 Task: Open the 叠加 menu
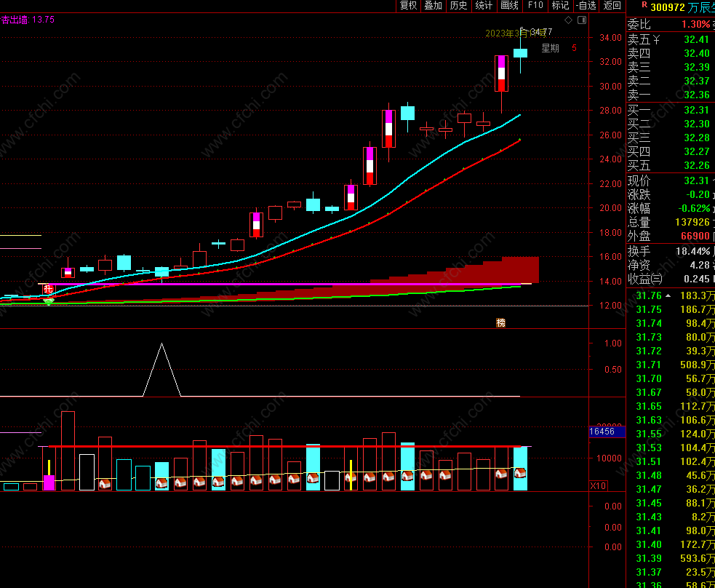coord(434,6)
